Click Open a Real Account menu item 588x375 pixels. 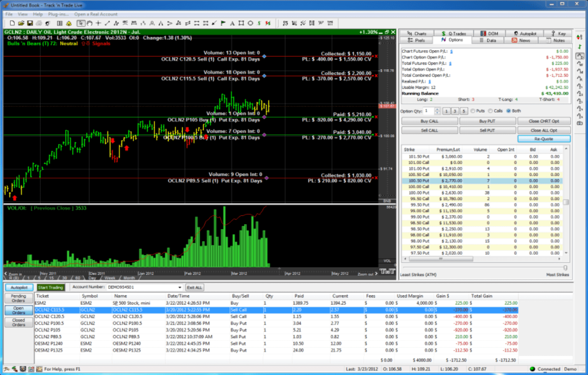point(96,14)
